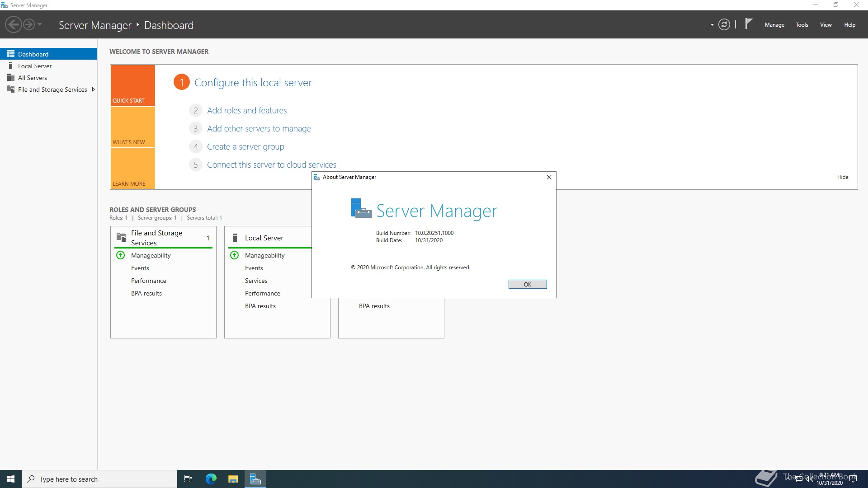Select Local Server in the sidebar
The image size is (868, 488).
[49, 66]
